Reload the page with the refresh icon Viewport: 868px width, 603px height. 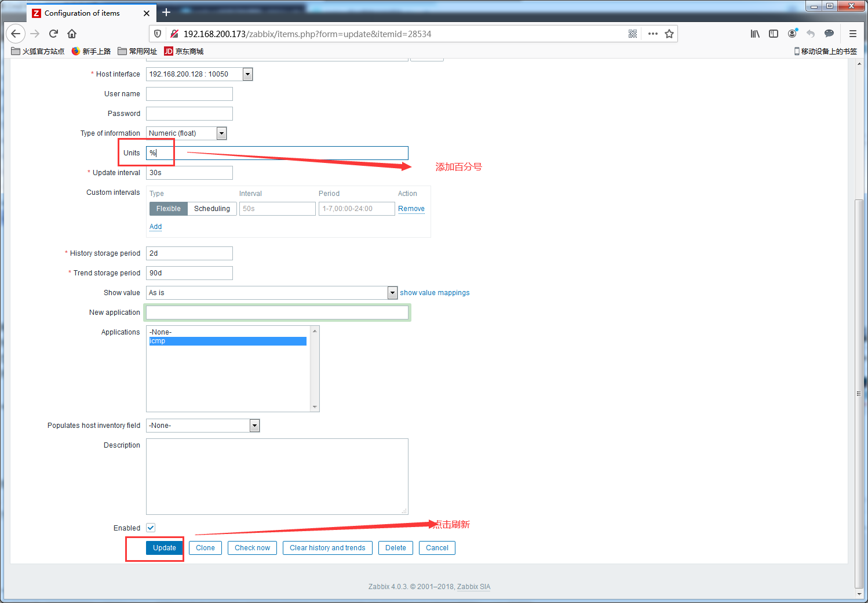53,34
